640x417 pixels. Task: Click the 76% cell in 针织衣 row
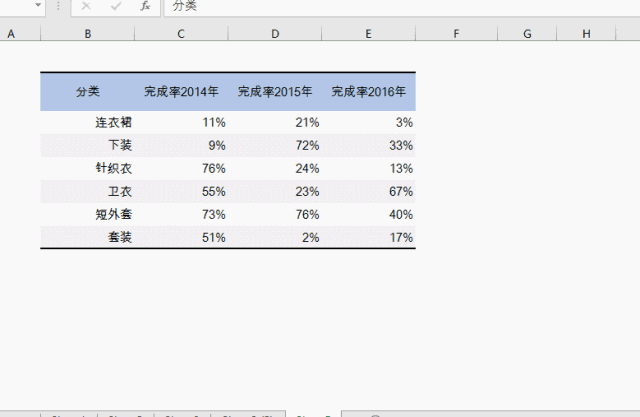(x=181, y=169)
